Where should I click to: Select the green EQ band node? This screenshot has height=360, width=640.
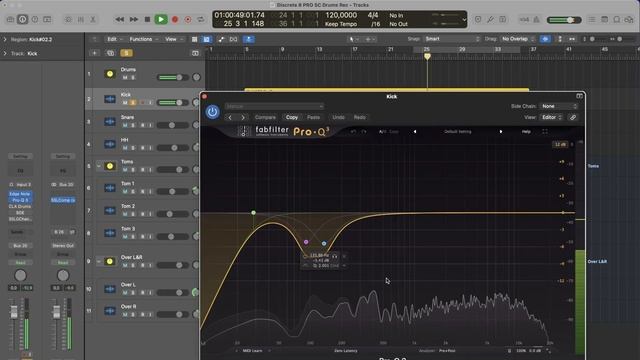click(253, 213)
